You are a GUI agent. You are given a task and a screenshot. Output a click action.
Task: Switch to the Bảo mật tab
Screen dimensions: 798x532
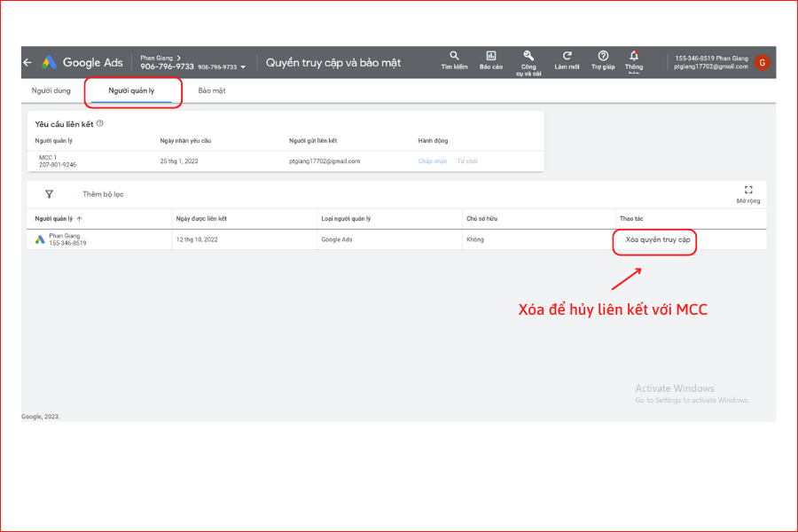(212, 90)
